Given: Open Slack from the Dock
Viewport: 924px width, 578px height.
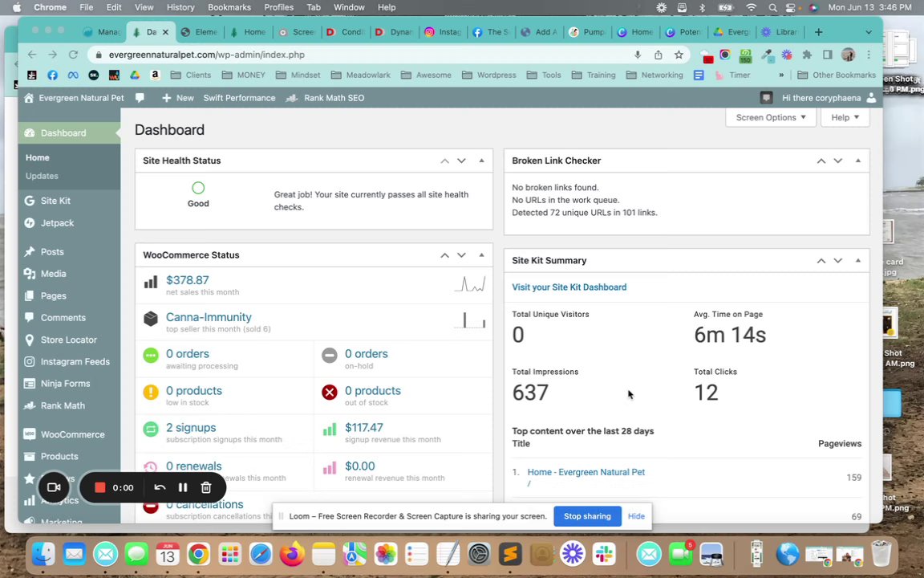Looking at the screenshot, I should 604,554.
